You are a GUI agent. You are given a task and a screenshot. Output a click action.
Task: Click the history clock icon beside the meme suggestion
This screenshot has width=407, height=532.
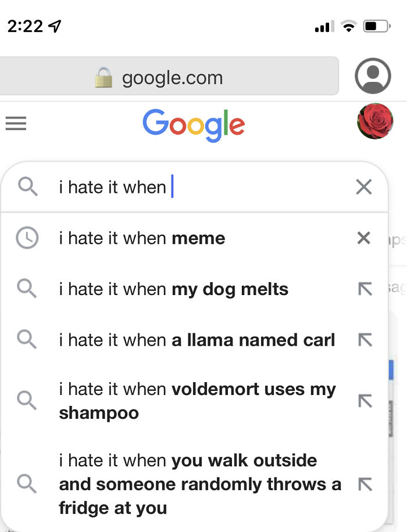coord(28,238)
